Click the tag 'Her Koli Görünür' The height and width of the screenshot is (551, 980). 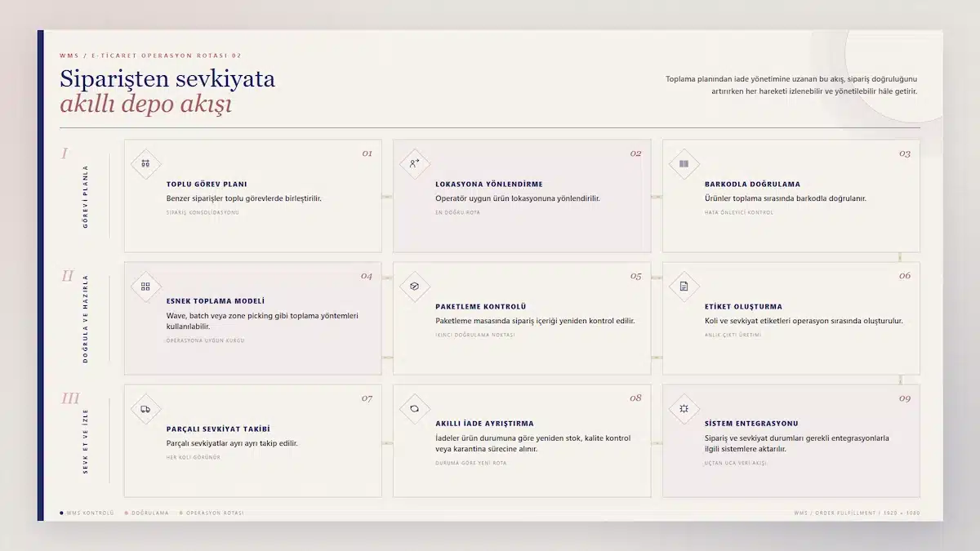193,458
